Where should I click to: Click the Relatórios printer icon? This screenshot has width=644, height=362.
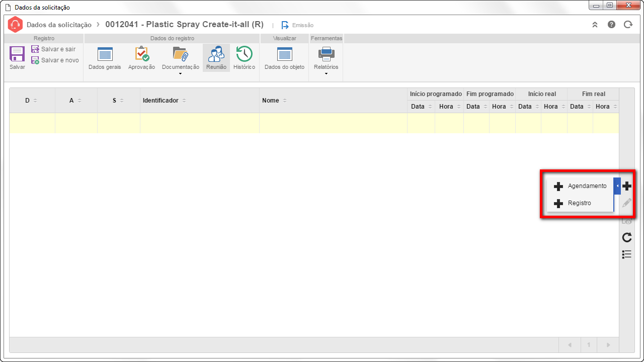[x=326, y=54]
